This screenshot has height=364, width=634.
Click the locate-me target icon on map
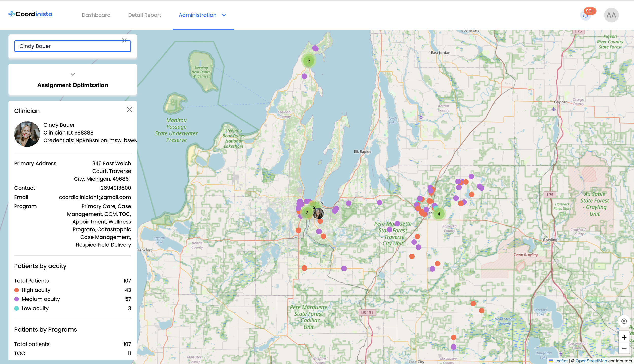tap(624, 321)
